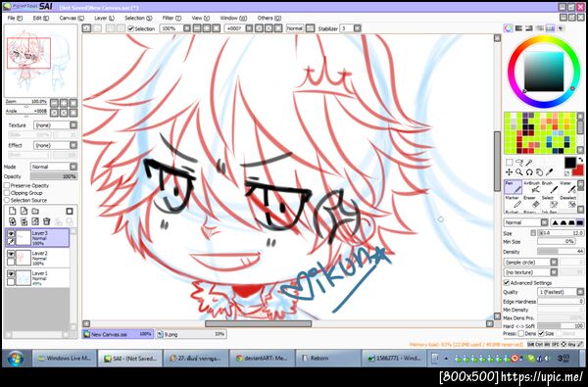Open the Stabilizer value dropdown

click(x=358, y=28)
